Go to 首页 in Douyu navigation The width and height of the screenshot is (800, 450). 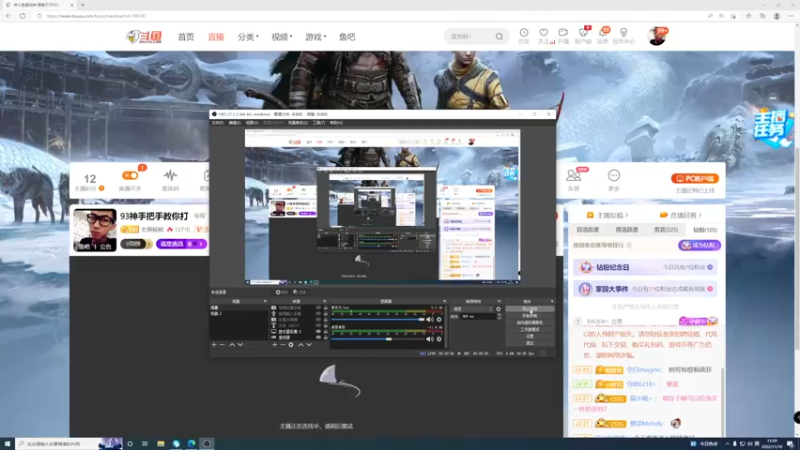tap(186, 37)
